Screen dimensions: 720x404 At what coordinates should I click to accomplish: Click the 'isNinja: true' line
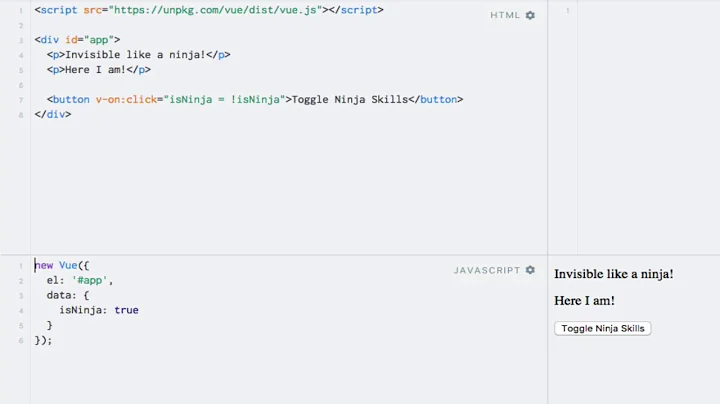click(x=99, y=310)
